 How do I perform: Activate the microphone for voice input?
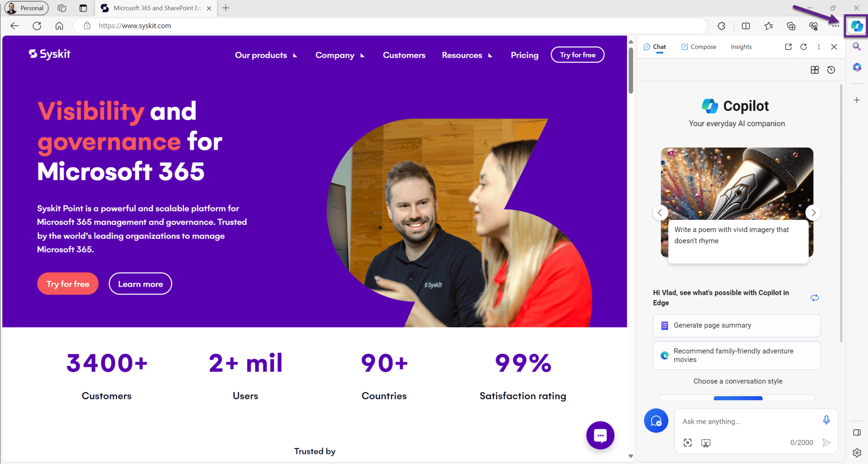(826, 420)
